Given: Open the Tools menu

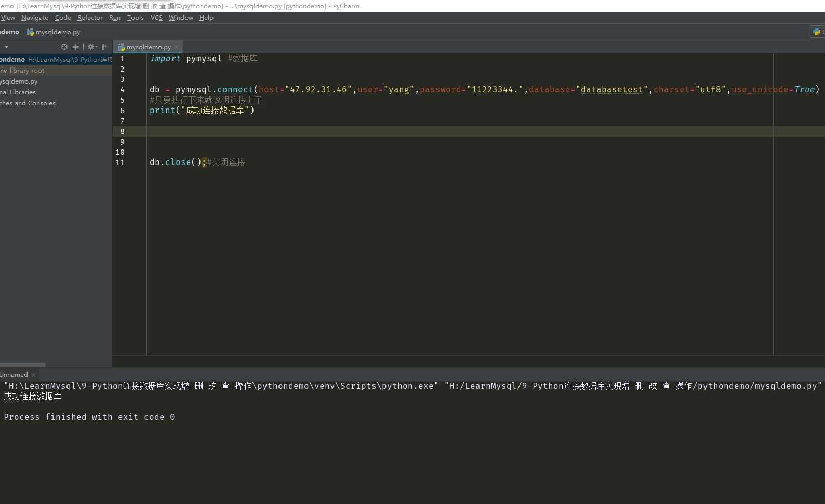Looking at the screenshot, I should (136, 18).
